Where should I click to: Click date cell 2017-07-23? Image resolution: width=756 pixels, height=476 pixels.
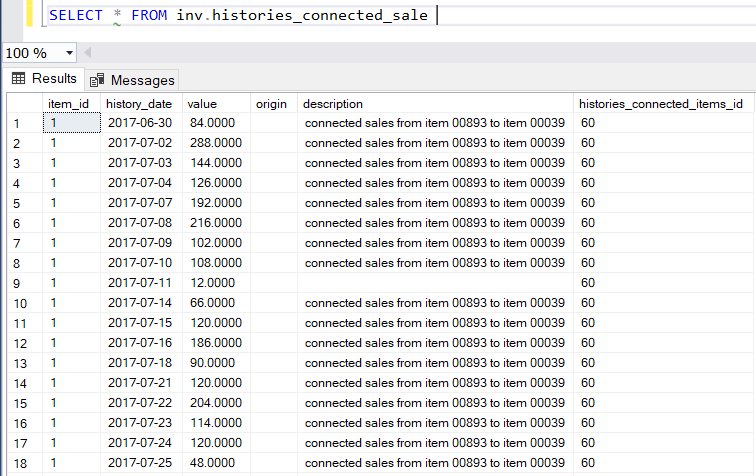pos(141,423)
